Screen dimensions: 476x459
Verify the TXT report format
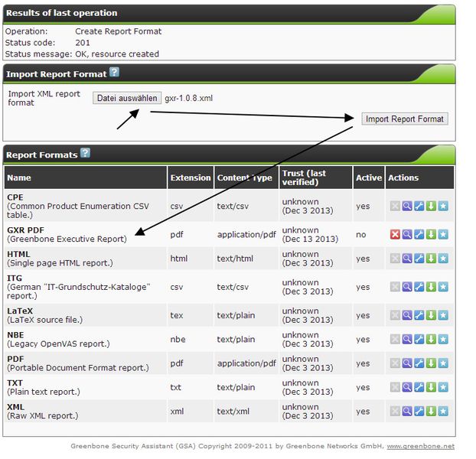[x=443, y=387]
